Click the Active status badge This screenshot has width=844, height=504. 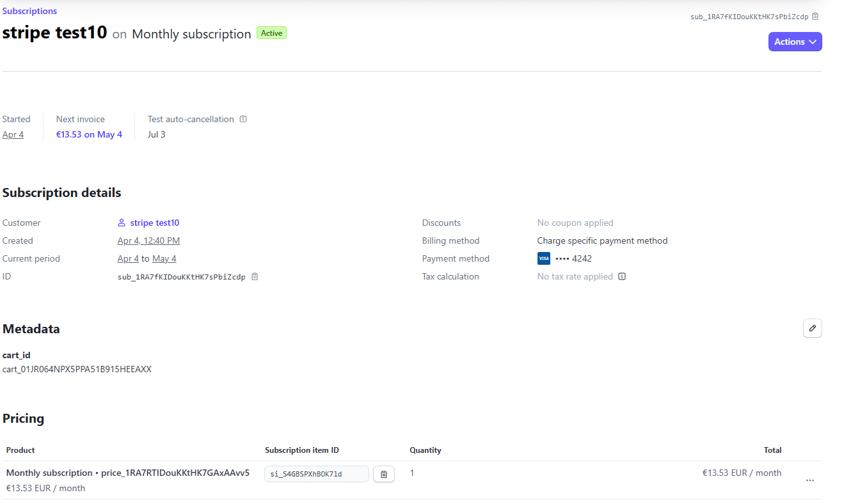click(x=271, y=33)
